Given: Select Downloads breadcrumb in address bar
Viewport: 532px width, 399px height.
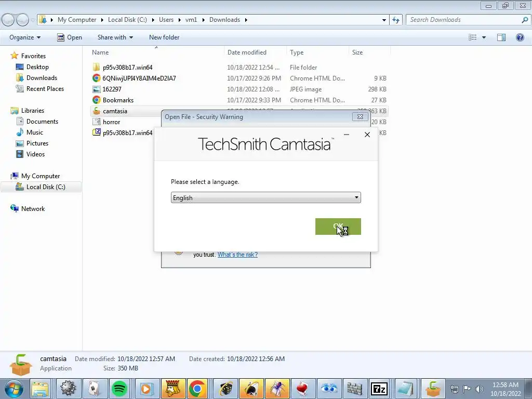Looking at the screenshot, I should (x=224, y=20).
